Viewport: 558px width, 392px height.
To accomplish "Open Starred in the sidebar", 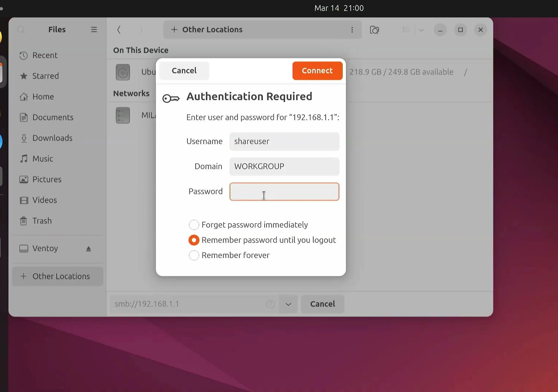I will coord(57,76).
